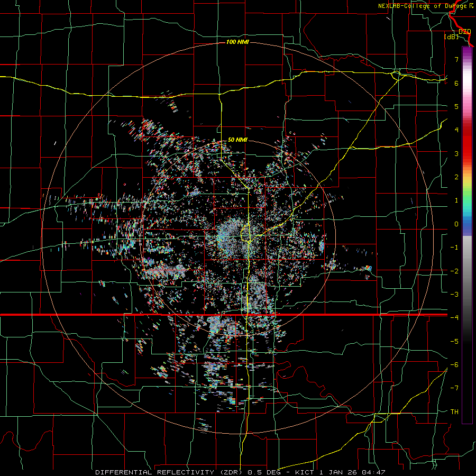Click the 50 NMI range ring label
This screenshot has width=476, height=476.
[237, 140]
